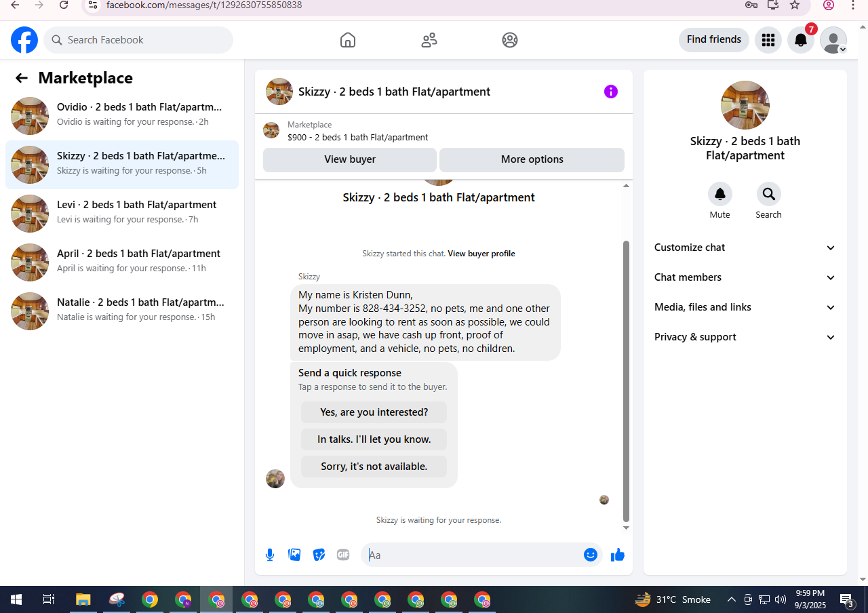
Task: Open Chrome's three-dot menu
Action: (853, 5)
